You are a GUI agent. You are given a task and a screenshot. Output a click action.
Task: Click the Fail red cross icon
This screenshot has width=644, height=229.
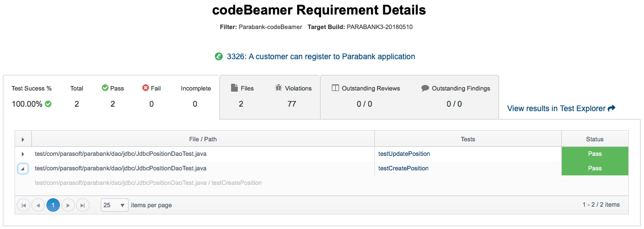coord(145,88)
